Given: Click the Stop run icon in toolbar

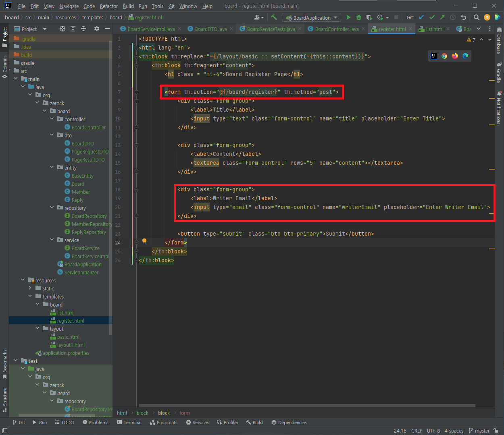Looking at the screenshot, I should [x=396, y=17].
